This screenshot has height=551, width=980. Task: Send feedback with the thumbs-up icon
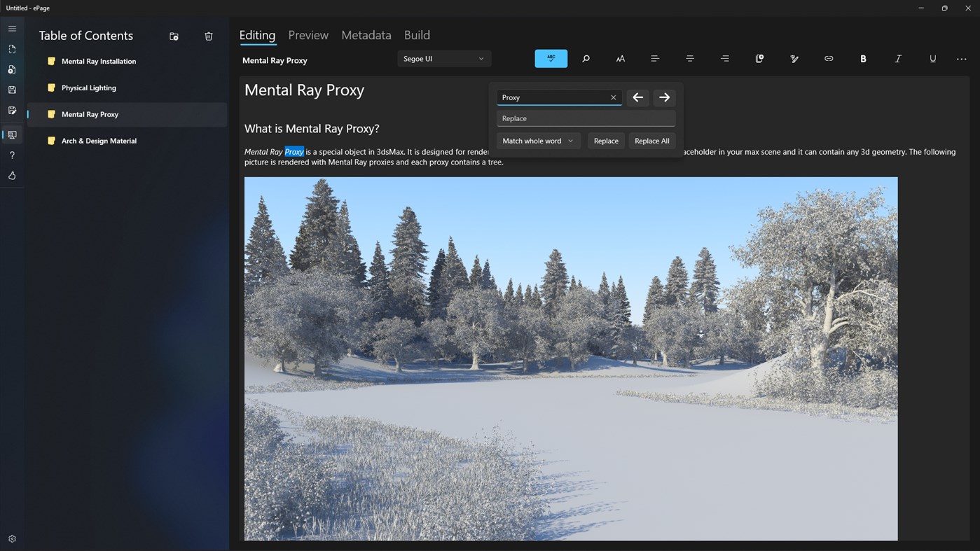[12, 176]
